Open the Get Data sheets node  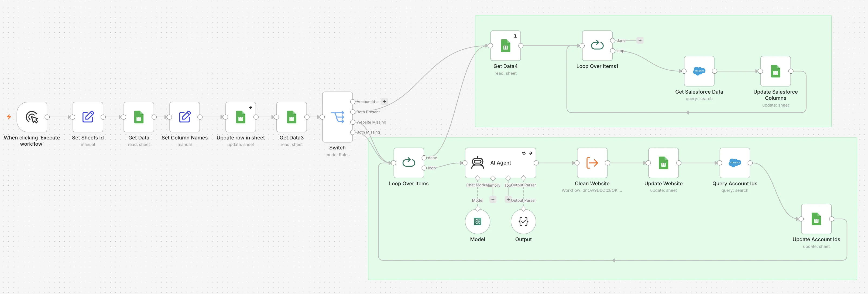(x=139, y=117)
